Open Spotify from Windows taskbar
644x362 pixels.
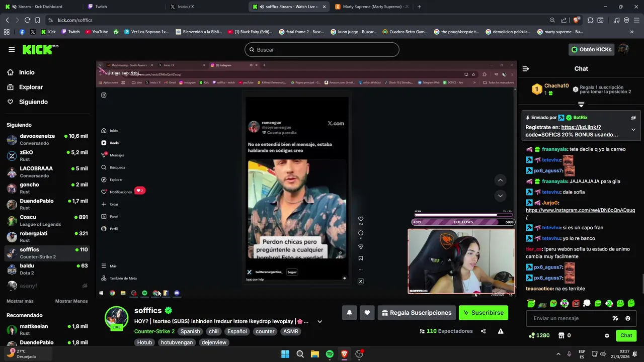point(330,354)
